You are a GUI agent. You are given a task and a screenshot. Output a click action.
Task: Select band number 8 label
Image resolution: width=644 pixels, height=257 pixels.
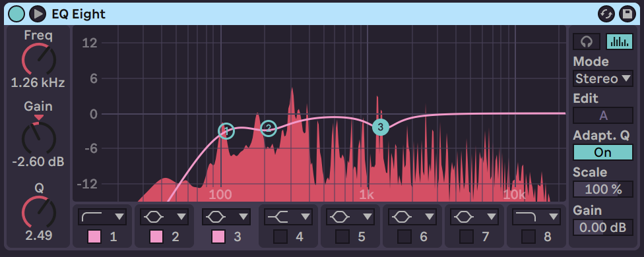(548, 237)
